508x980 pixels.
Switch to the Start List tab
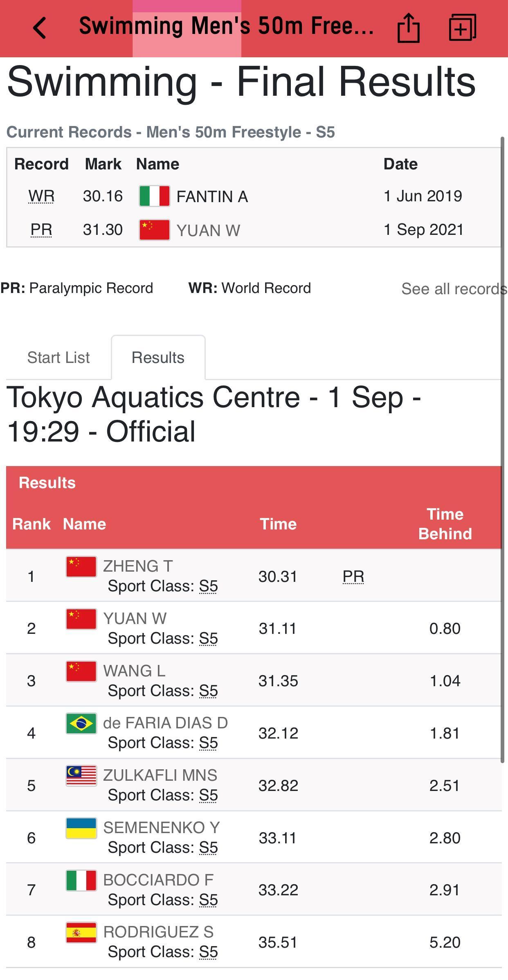pos(58,358)
